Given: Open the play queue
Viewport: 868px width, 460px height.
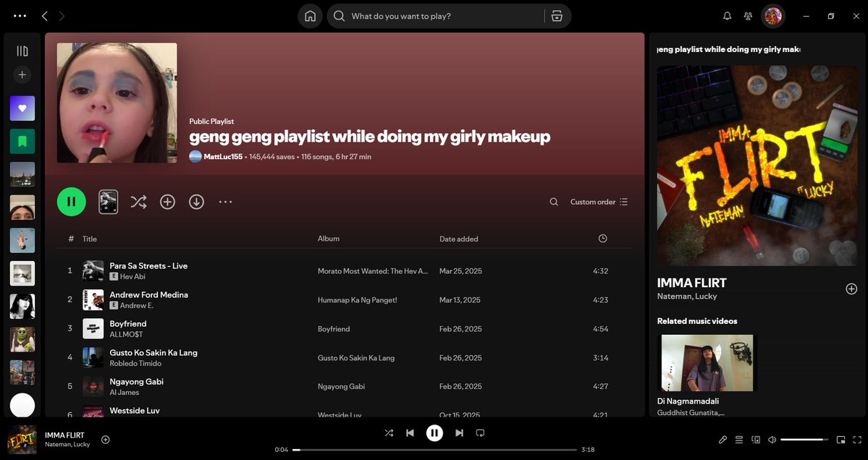Looking at the screenshot, I should tap(739, 440).
